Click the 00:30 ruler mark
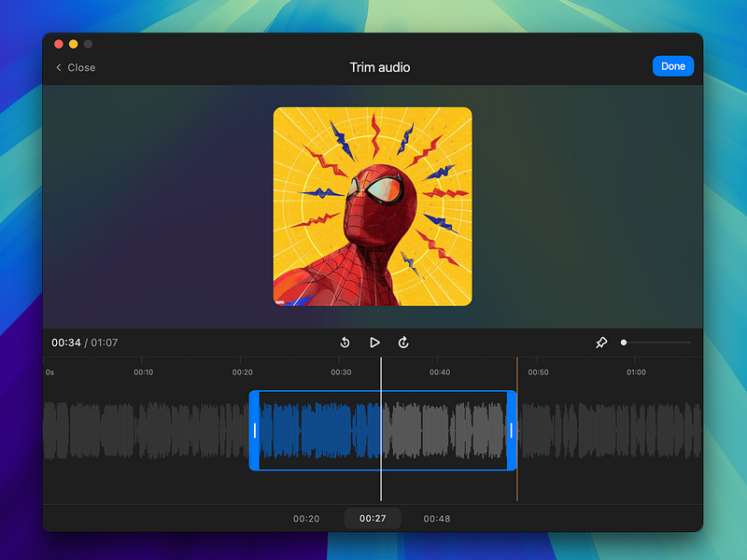This screenshot has height=560, width=747. coord(341,372)
